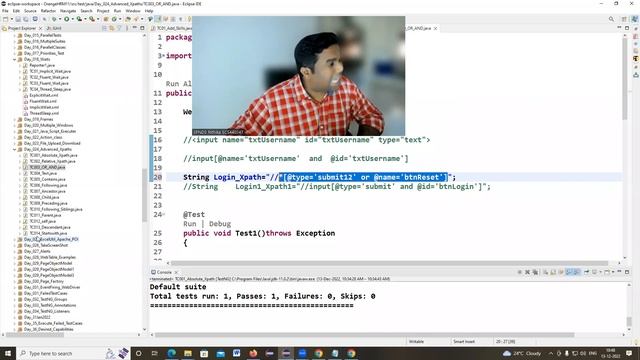
Task: Click the Save icon in the toolbar
Action: (18, 19)
